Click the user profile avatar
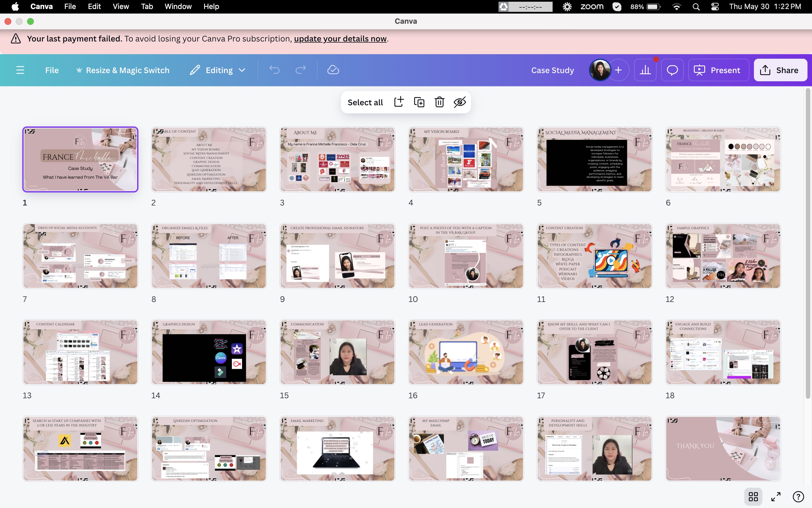The height and width of the screenshot is (508, 812). pos(600,70)
